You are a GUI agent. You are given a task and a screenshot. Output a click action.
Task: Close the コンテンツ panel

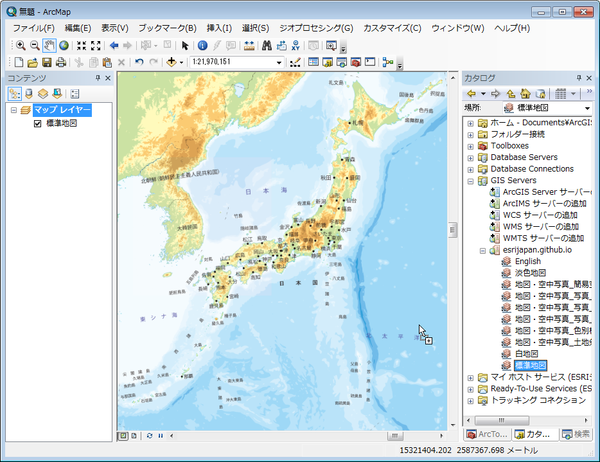click(108, 78)
